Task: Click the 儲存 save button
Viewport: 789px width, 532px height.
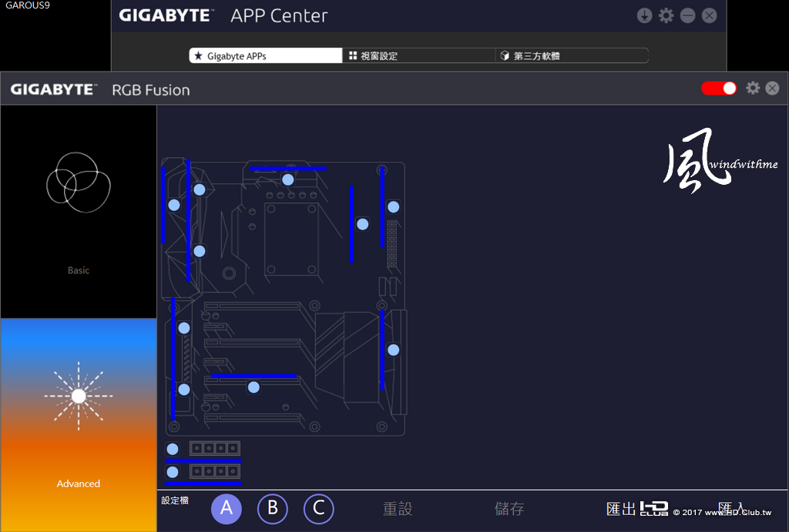Action: [x=509, y=509]
